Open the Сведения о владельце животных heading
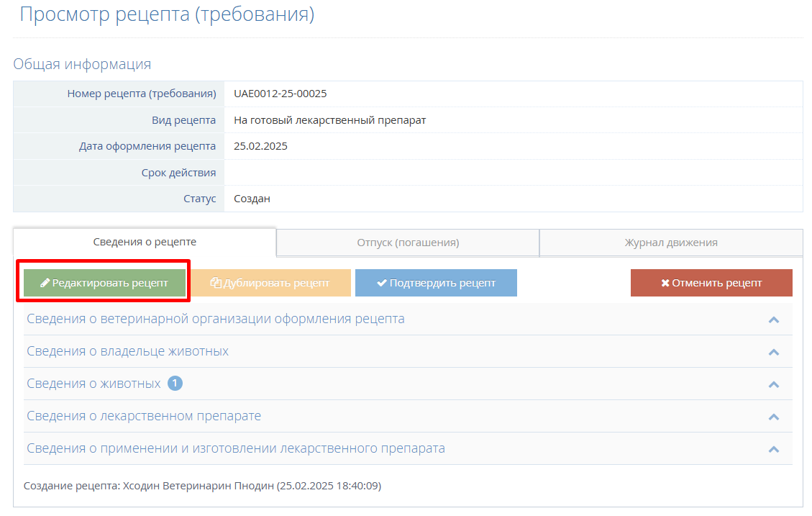812x516 pixels. pyautogui.click(x=127, y=351)
